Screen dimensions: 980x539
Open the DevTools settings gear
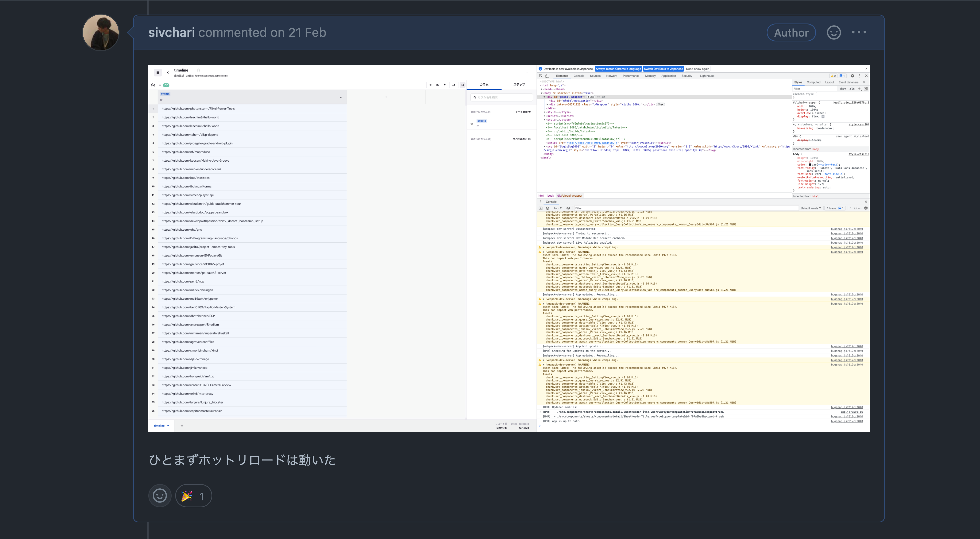pyautogui.click(x=852, y=76)
